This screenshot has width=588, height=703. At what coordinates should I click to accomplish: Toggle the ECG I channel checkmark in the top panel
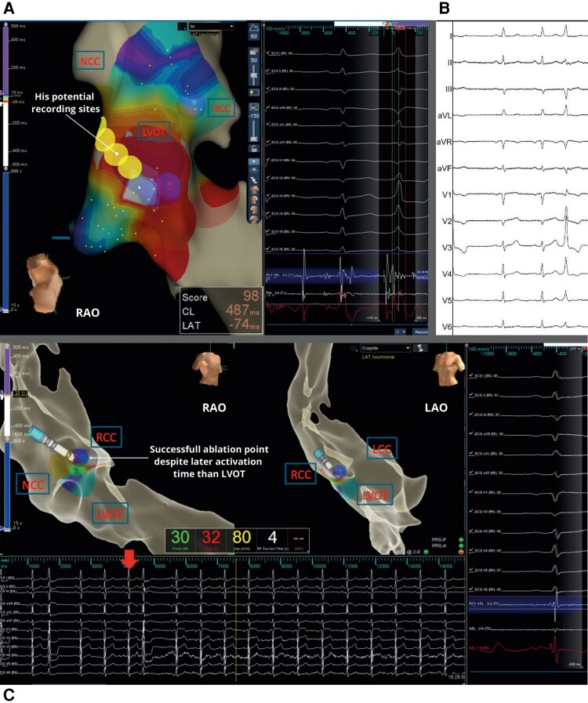(x=268, y=53)
